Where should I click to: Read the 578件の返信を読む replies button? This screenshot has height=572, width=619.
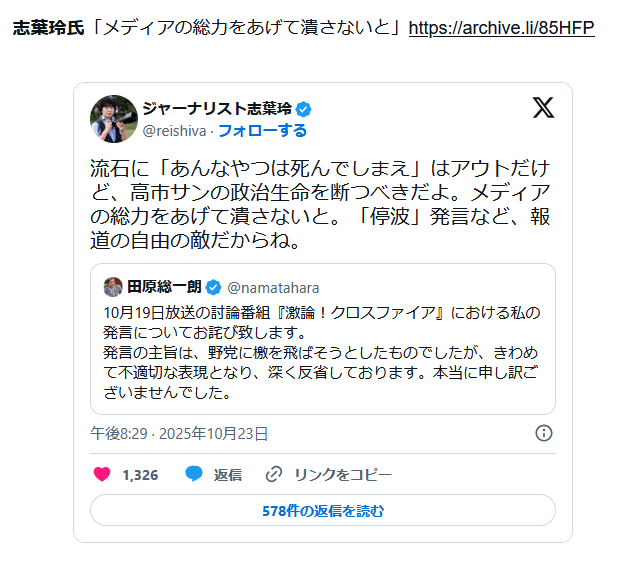[x=322, y=510]
